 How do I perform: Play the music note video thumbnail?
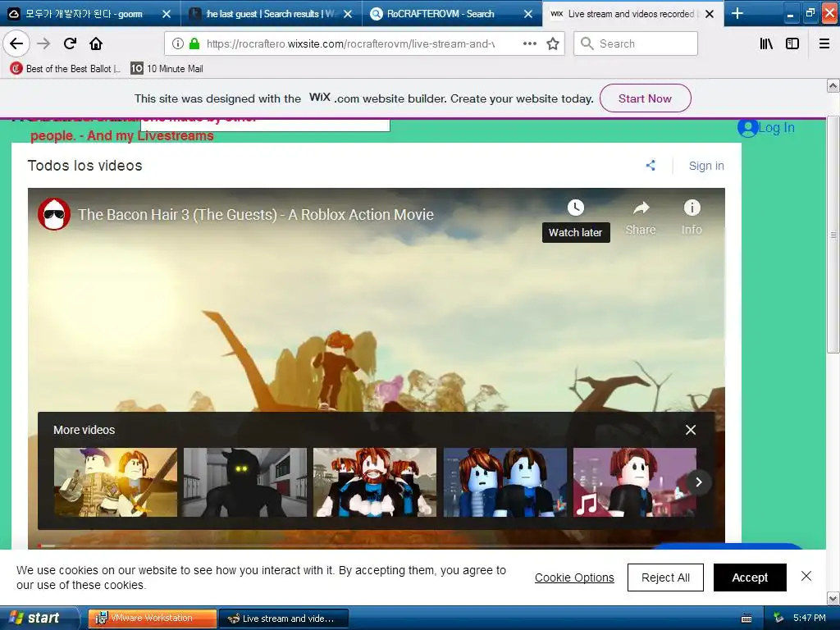coord(635,482)
